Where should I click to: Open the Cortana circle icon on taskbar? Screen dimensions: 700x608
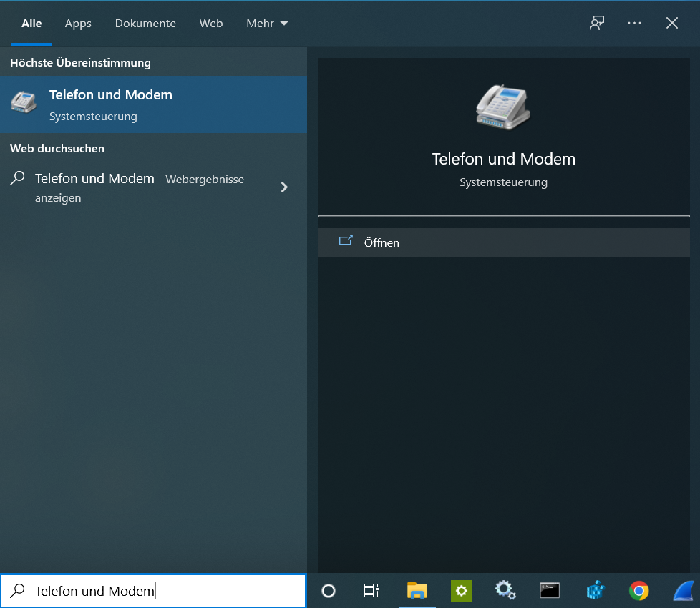pyautogui.click(x=329, y=591)
